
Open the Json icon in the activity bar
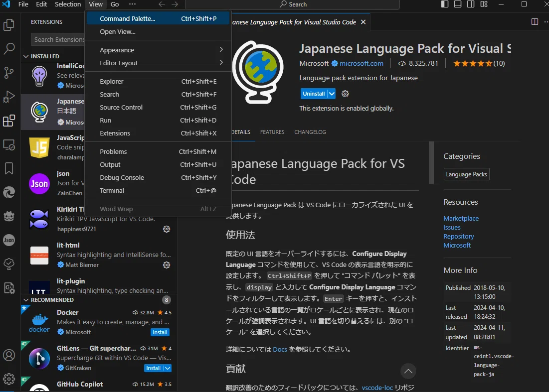[x=9, y=240]
